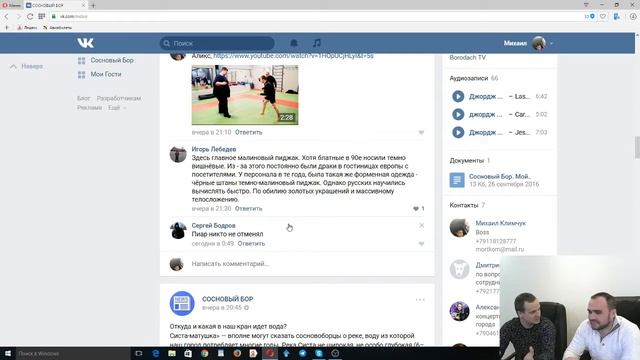Open Игорь Лебедев's profile name
640x360 pixels.
tap(214, 149)
